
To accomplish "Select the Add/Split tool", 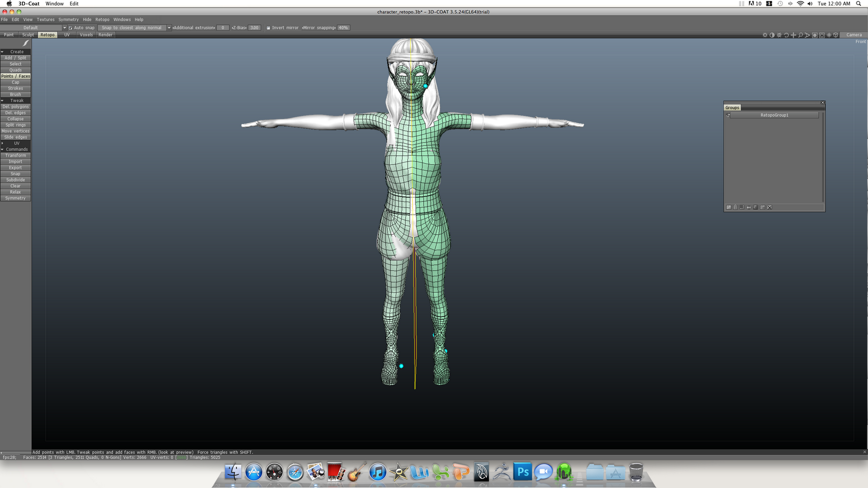I will click(15, 57).
